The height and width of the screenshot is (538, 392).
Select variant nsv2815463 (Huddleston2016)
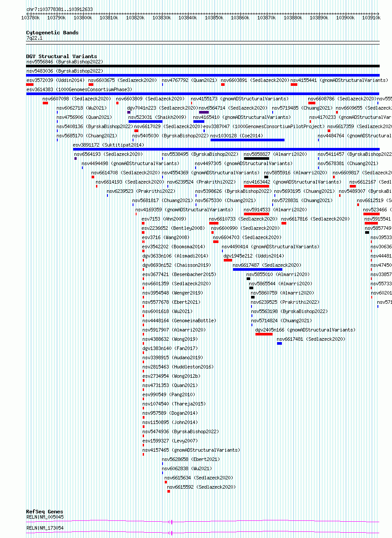(178, 367)
